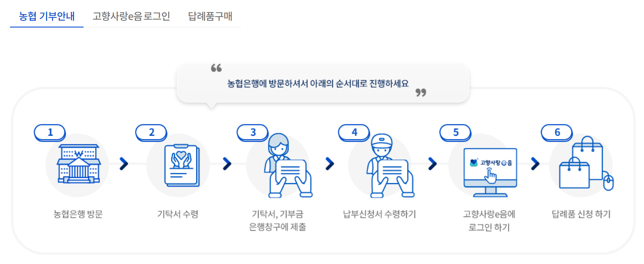Open the 답례품구매 tab
644x264 pixels.
(x=210, y=16)
